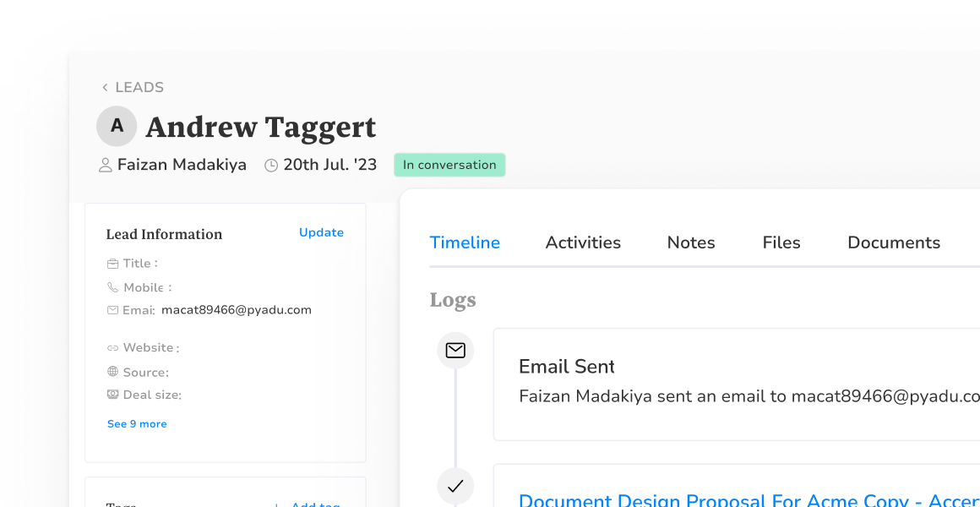Click the checkmark timeline marker
Viewport: 980px width, 507px height.
click(x=455, y=486)
